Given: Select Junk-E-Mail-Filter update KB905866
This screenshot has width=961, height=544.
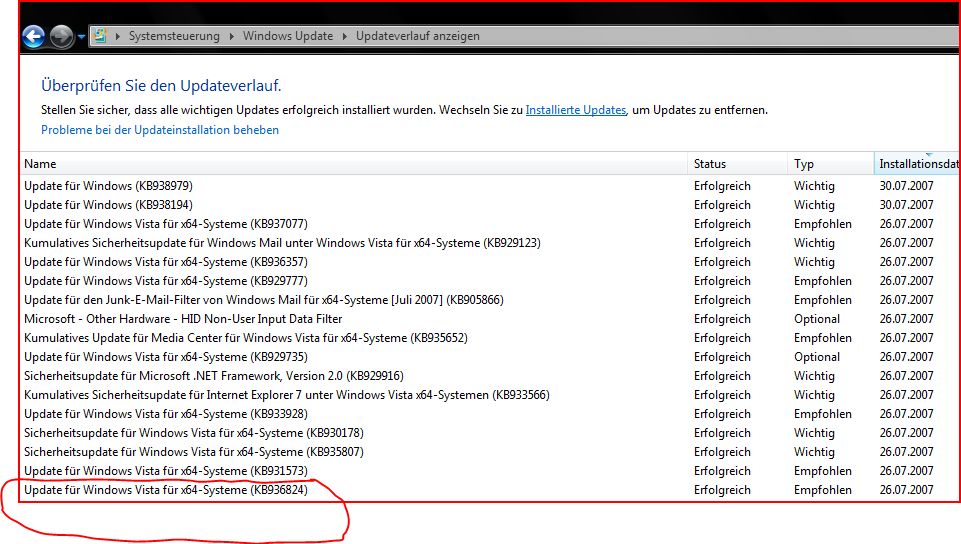Looking at the screenshot, I should (x=489, y=300).
